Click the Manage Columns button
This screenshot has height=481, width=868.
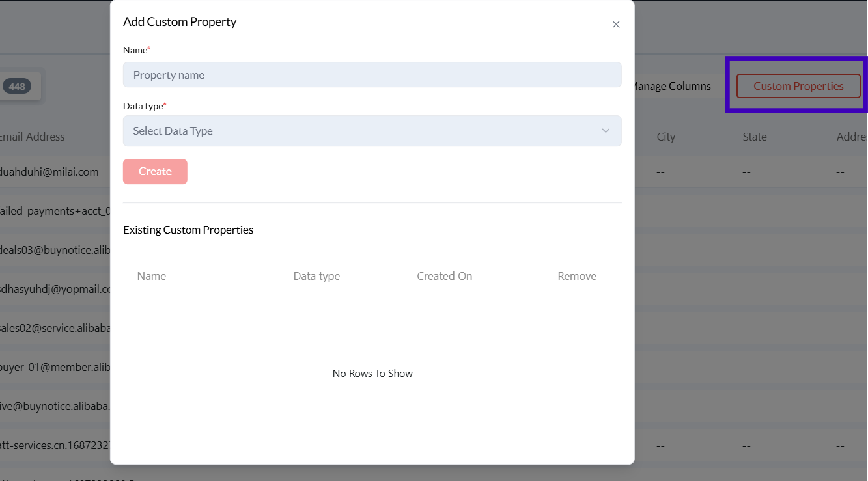[x=672, y=86]
